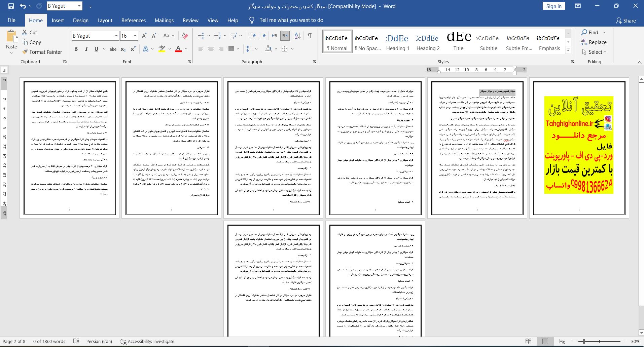Viewport: 644px width, 347px height.
Task: Apply superscript formatting
Action: (x=133, y=49)
